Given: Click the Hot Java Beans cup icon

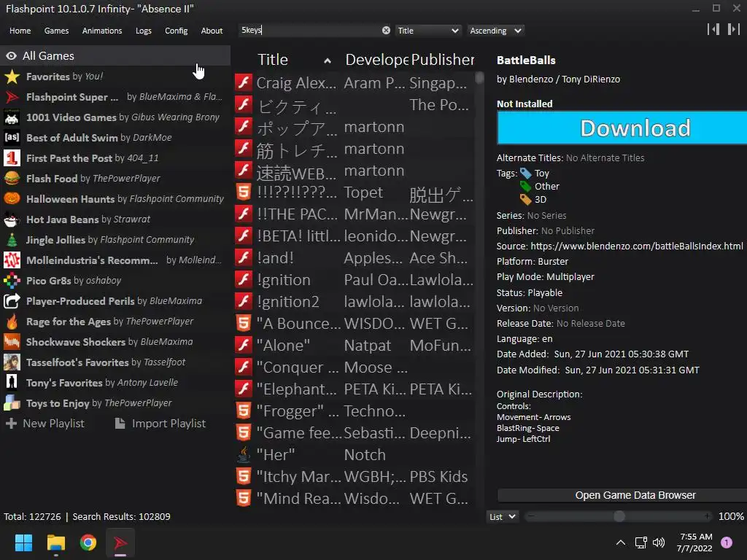Looking at the screenshot, I should click(x=12, y=219).
